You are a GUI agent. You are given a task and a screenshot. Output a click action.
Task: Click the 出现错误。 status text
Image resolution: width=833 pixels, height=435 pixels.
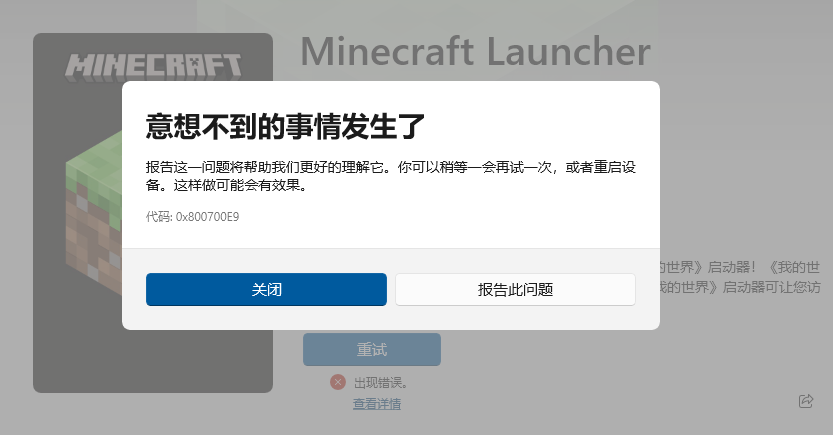coord(381,382)
